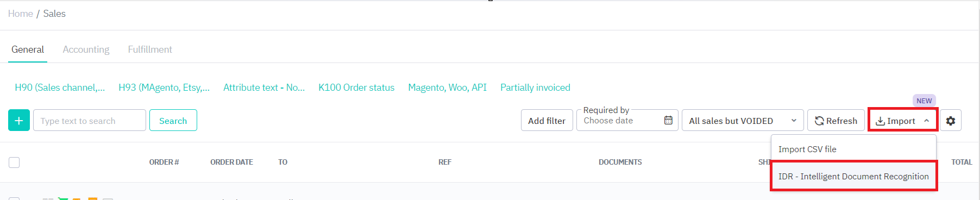
Task: Open the Required by date picker
Action: (627, 121)
